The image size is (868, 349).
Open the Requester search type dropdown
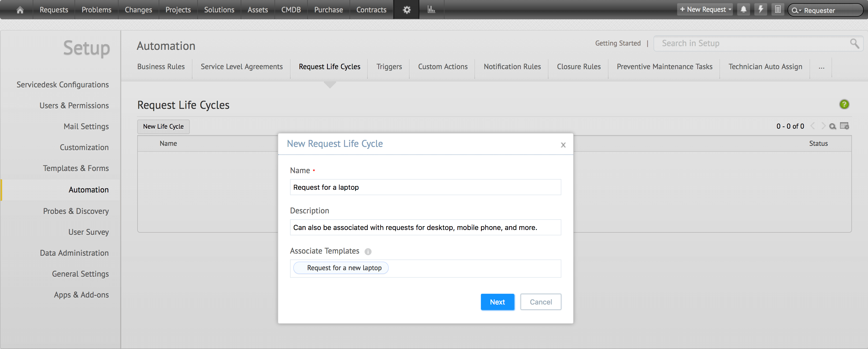(797, 10)
